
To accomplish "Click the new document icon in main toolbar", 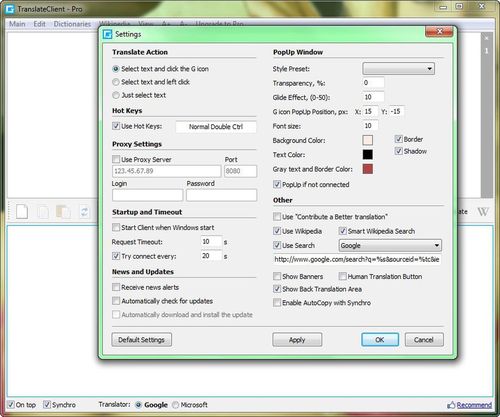I will [22, 212].
